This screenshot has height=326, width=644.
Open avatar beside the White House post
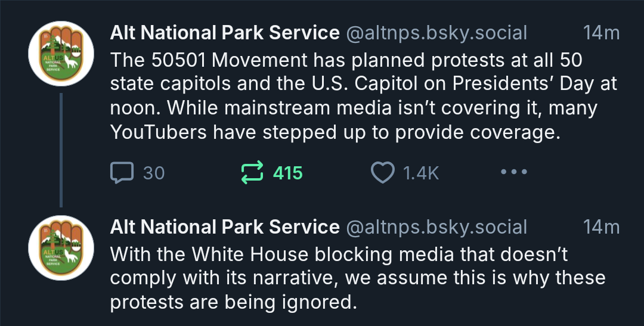tap(61, 248)
